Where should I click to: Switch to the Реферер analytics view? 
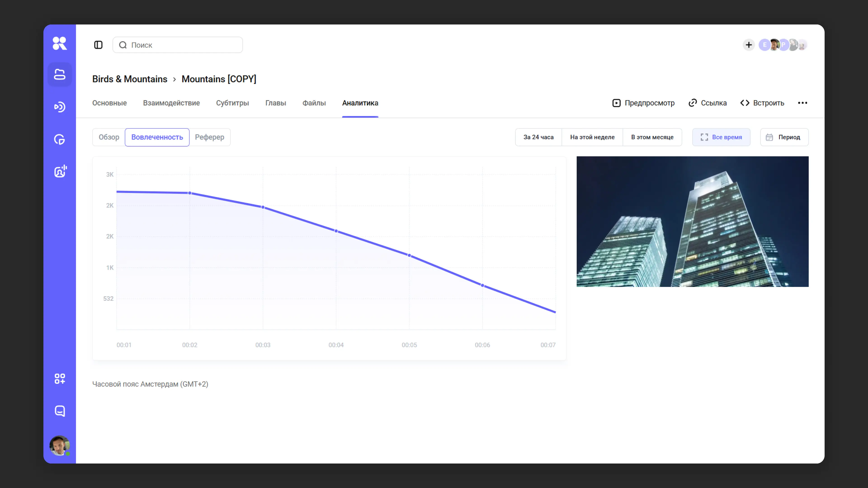coord(209,137)
